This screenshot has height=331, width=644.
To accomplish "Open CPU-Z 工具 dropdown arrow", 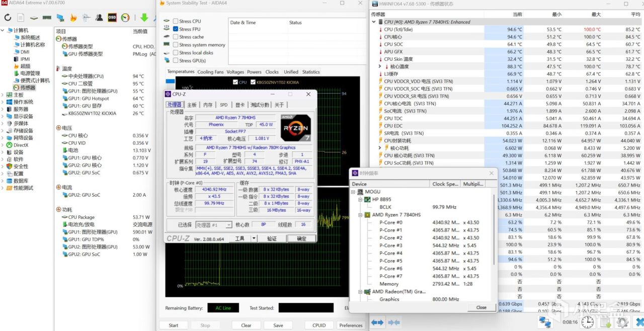I will (x=254, y=238).
